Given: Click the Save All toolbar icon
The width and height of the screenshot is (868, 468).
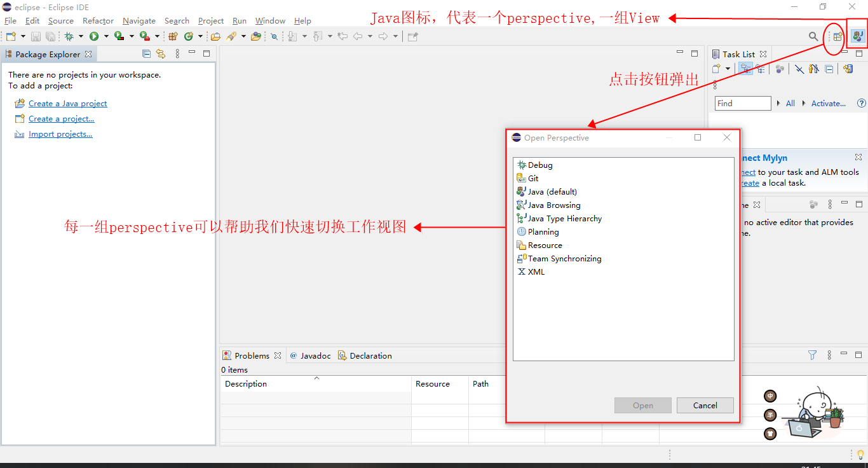Looking at the screenshot, I should point(50,36).
